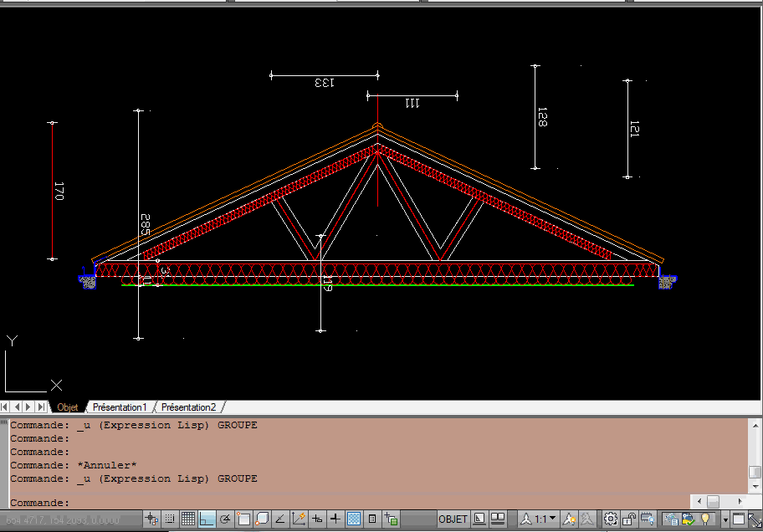
Task: Toggle Ortho Mode status button
Action: click(x=207, y=519)
